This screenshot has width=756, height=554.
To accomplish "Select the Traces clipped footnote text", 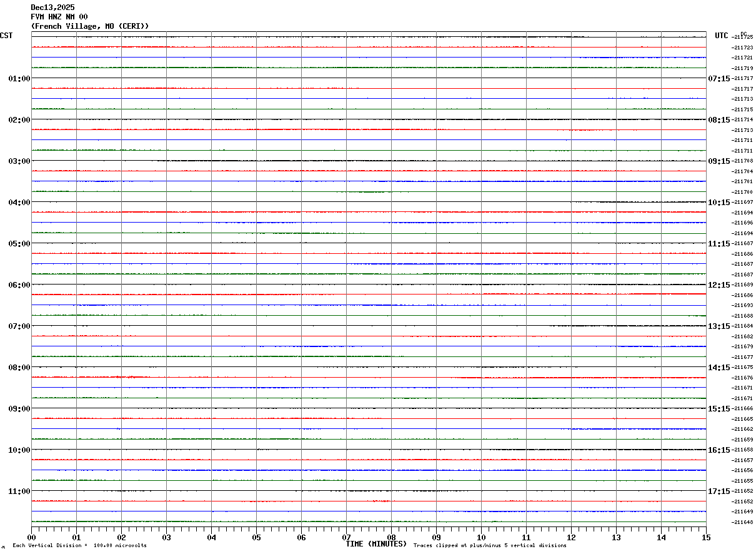I will click(x=490, y=545).
